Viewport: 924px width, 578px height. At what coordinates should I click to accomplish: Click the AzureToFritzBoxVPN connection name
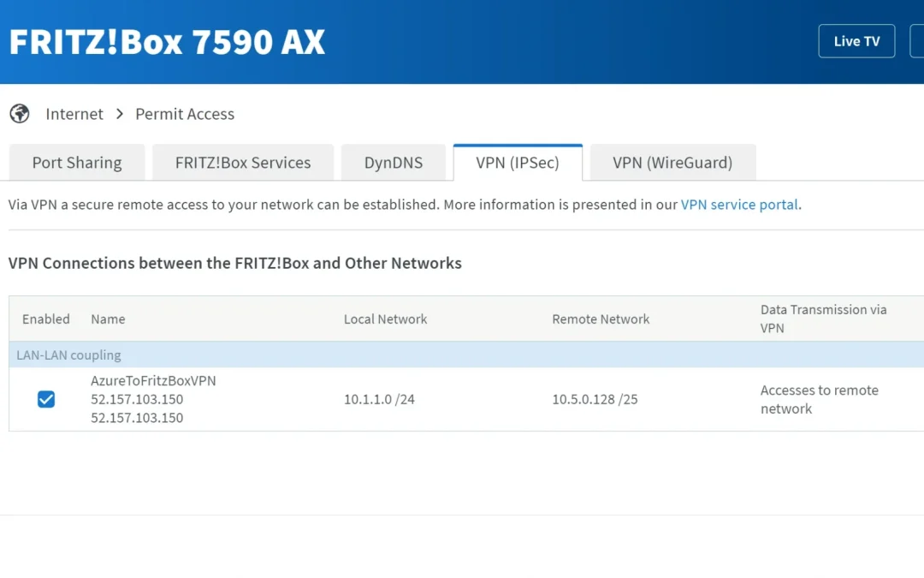[153, 381]
